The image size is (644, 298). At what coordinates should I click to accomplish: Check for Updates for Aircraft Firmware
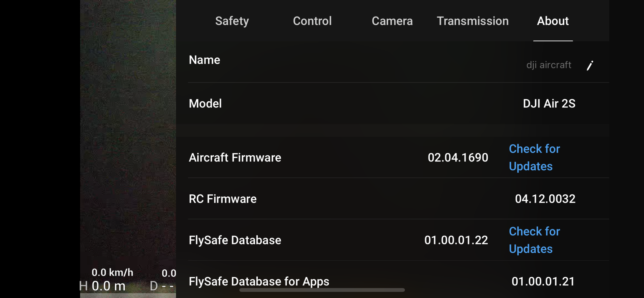click(x=534, y=157)
